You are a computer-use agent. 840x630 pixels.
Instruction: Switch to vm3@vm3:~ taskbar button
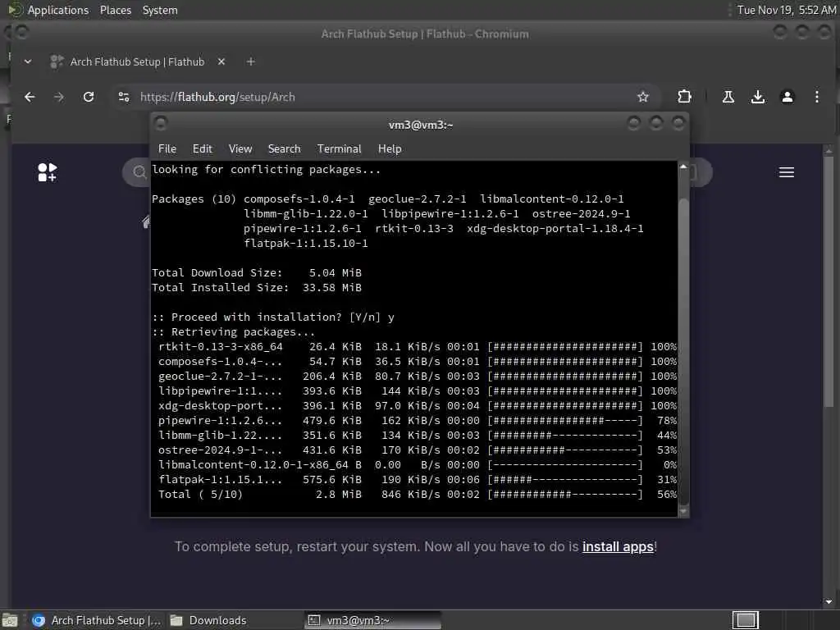coord(373,620)
